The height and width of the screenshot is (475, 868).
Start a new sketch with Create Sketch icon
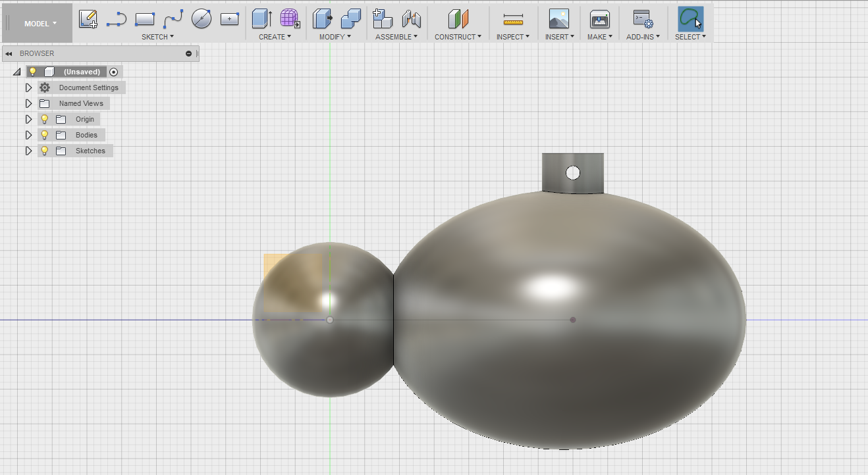(x=88, y=19)
